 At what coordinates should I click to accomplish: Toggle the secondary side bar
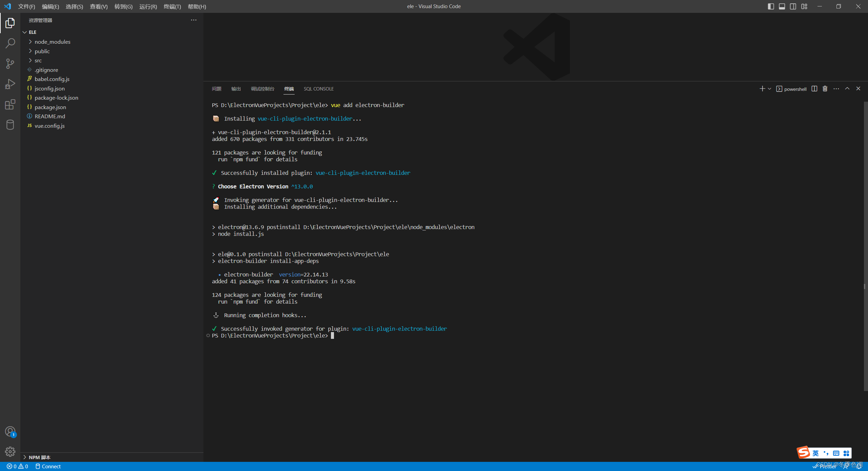(x=793, y=6)
